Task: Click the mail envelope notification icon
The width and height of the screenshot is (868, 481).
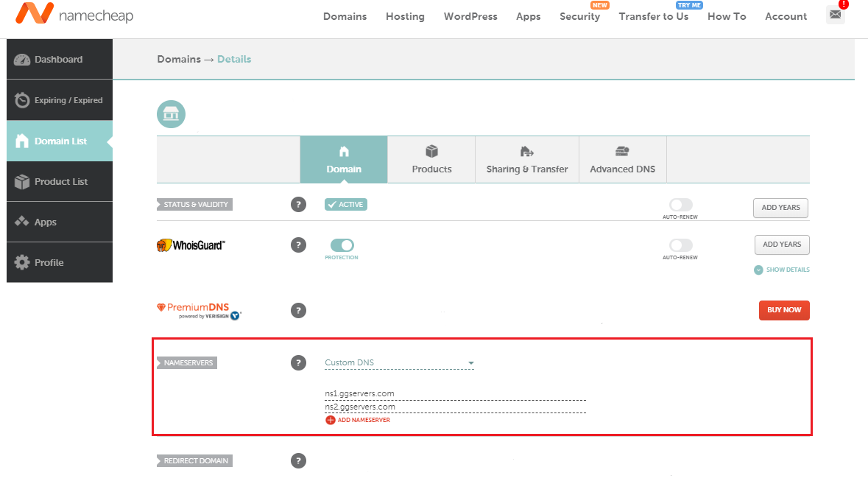Action: pos(835,15)
